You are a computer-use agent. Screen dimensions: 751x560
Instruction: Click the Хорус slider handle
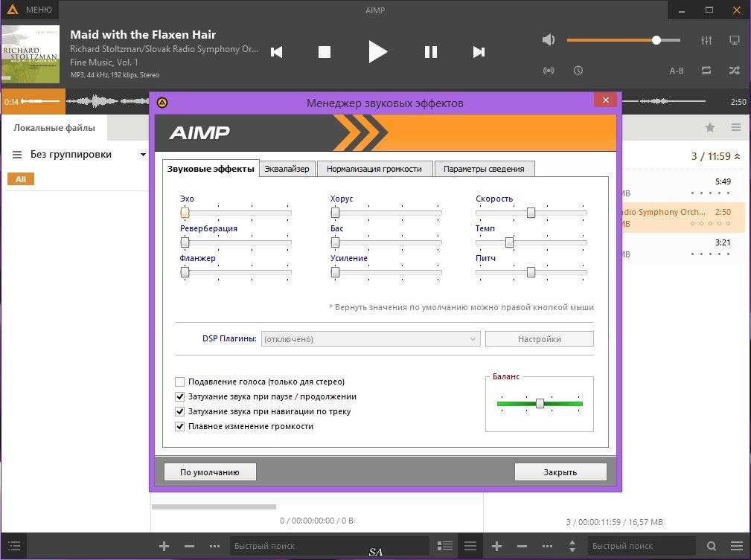335,213
